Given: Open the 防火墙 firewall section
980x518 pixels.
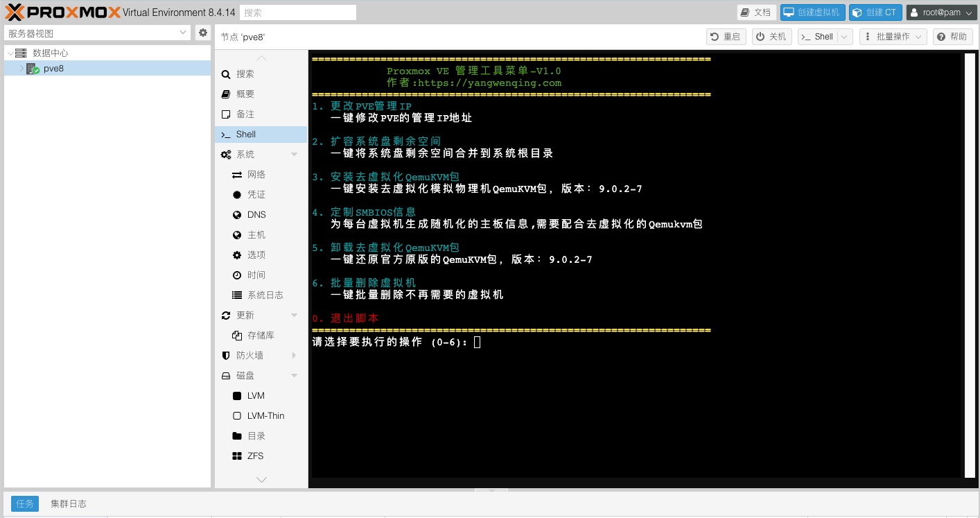Looking at the screenshot, I should 250,356.
